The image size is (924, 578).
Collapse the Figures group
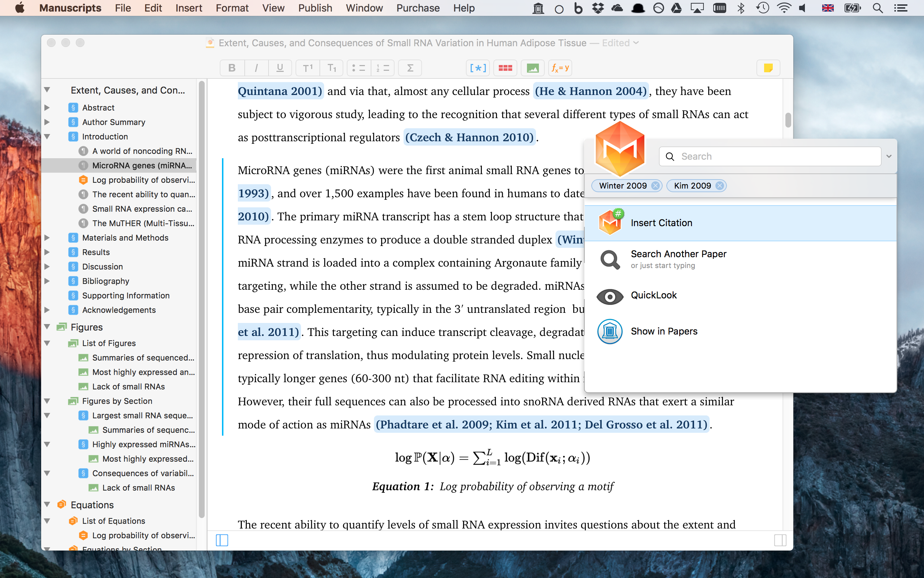[47, 327]
